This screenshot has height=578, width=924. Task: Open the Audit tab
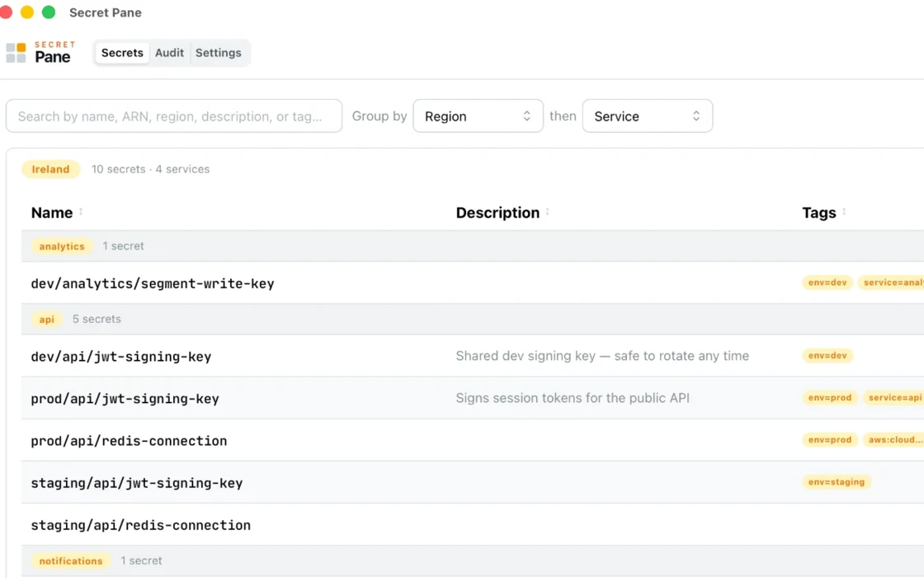point(170,53)
